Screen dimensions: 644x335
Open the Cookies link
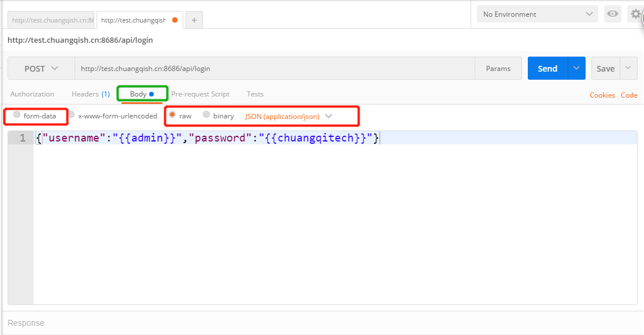tap(602, 95)
